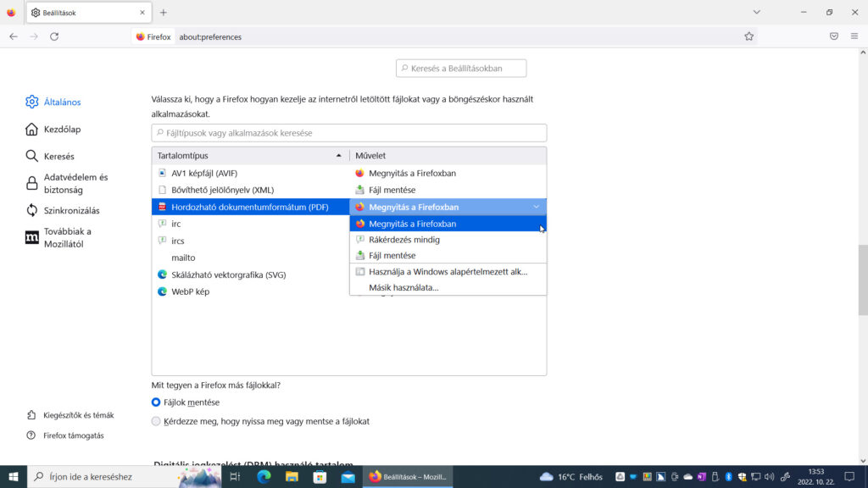
Task: Sort by the Művelet column header
Action: (448, 156)
